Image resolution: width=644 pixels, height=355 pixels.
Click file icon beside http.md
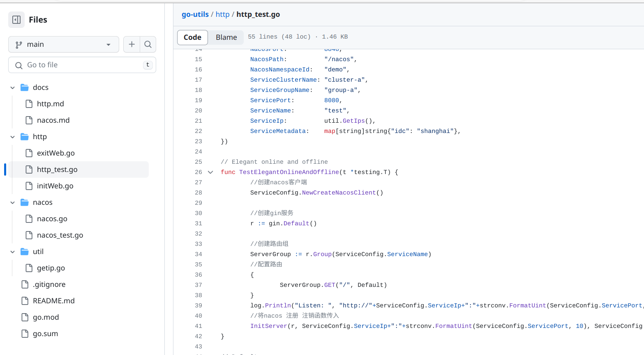click(29, 104)
